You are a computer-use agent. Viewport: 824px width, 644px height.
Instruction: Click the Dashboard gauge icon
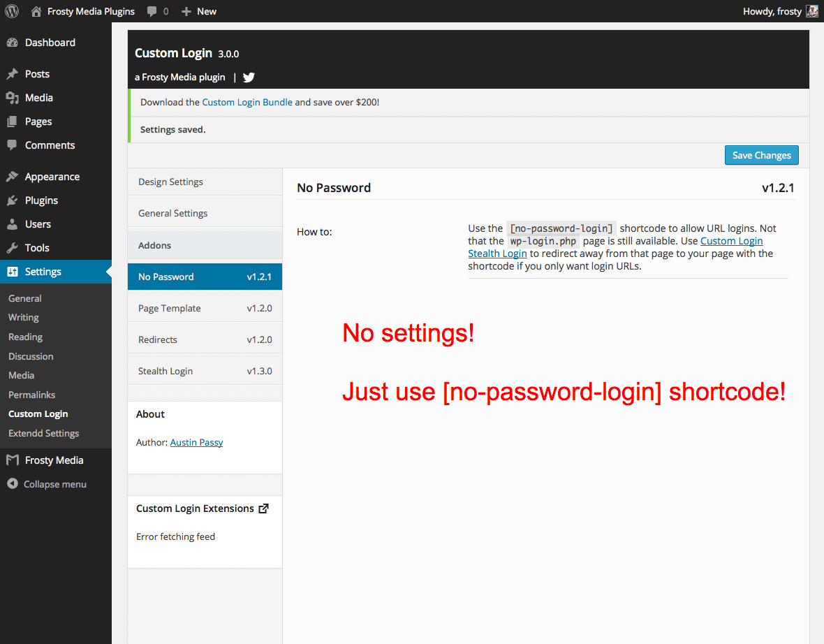pyautogui.click(x=12, y=43)
